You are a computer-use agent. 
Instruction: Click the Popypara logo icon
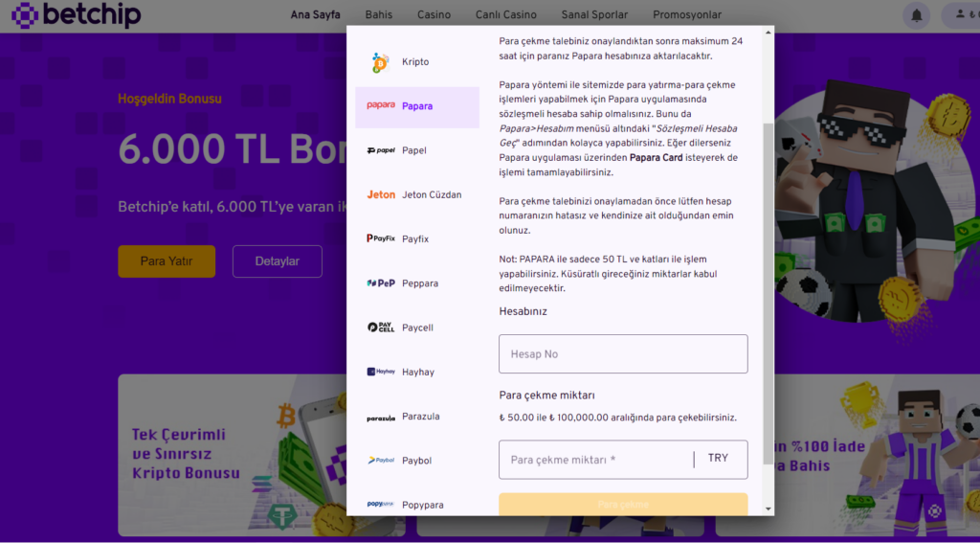(381, 504)
